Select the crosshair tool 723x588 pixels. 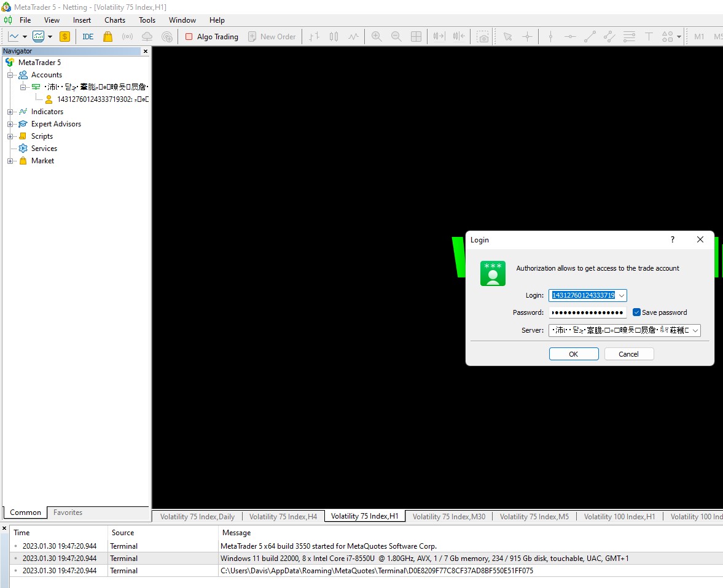click(x=527, y=36)
